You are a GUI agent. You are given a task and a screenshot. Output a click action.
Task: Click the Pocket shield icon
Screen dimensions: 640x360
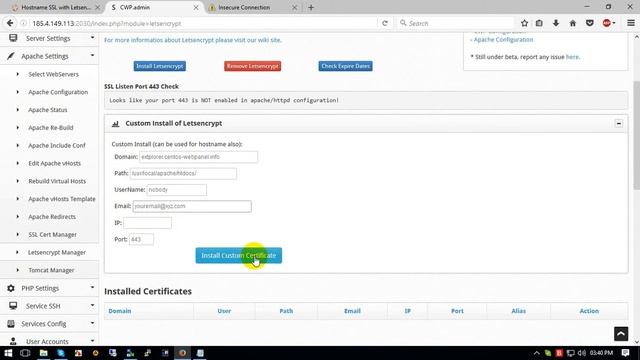[589, 23]
